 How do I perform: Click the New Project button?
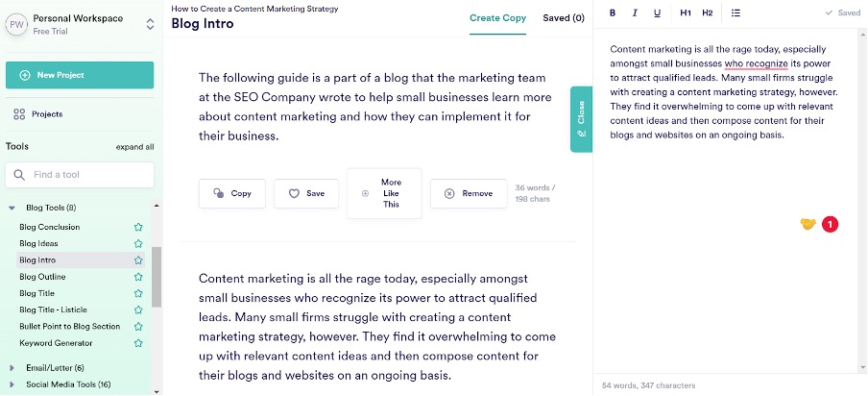point(80,75)
